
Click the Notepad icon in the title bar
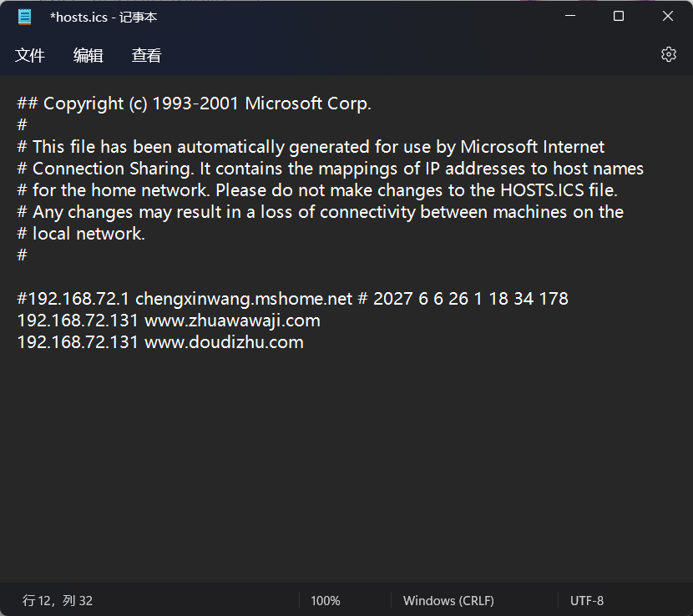point(24,16)
